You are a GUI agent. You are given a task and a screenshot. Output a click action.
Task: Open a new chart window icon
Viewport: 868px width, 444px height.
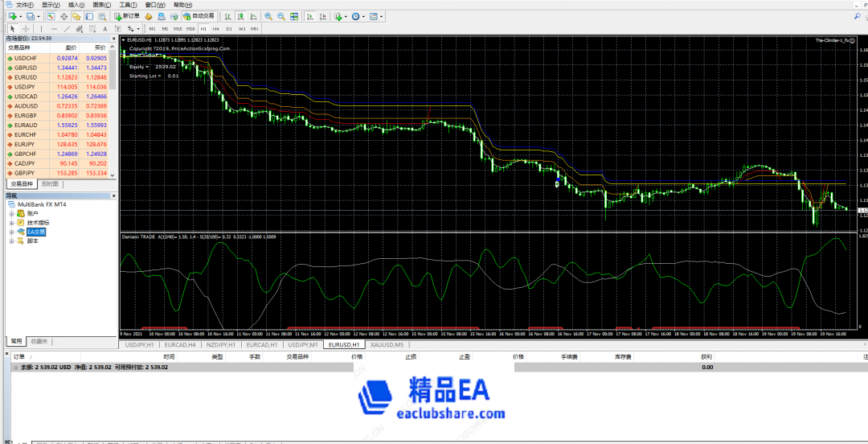(11, 17)
